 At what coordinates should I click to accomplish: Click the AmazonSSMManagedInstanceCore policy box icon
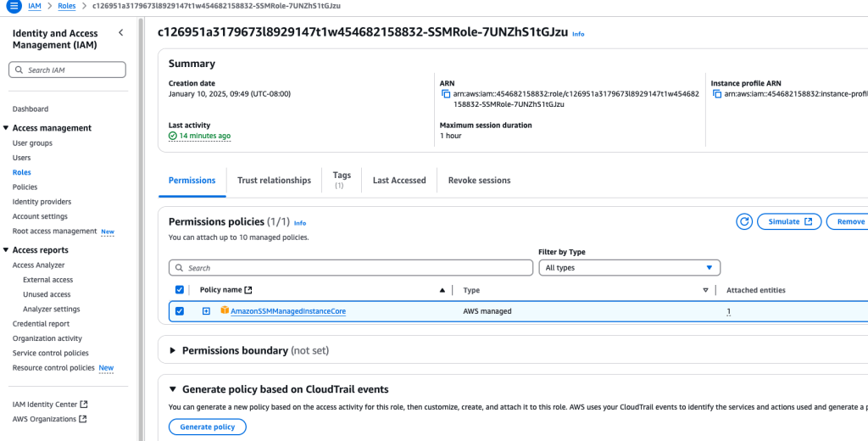tap(225, 311)
